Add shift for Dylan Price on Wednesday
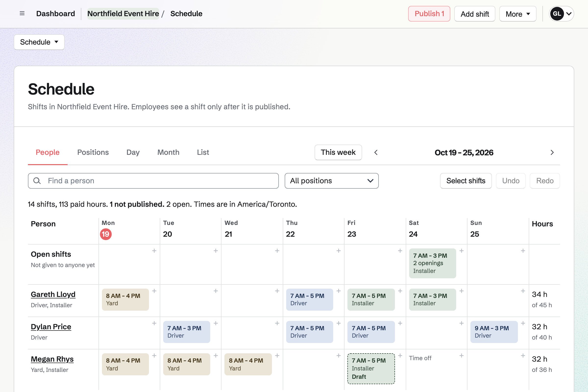This screenshot has width=588, height=392. (x=277, y=323)
